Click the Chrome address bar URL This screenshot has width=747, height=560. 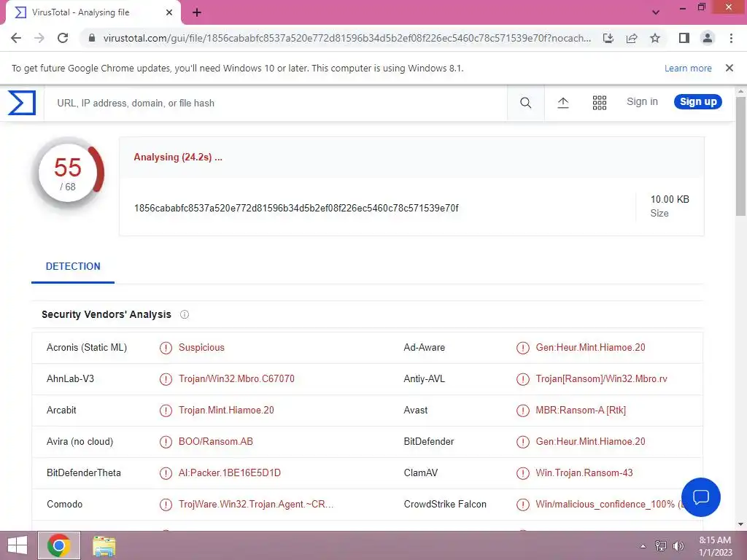coord(347,38)
